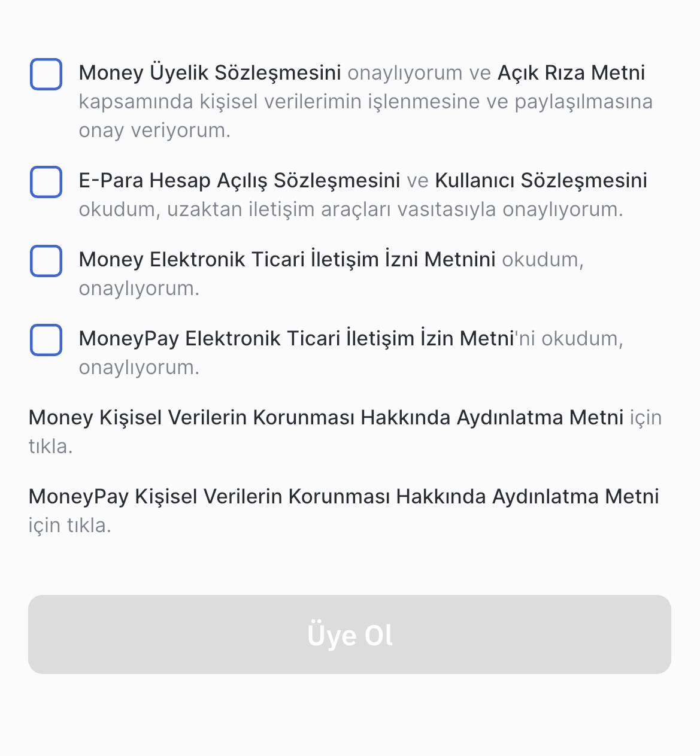Check the Money Üyelik Sözleşmesi consent box
700x756 pixels.
[46, 74]
